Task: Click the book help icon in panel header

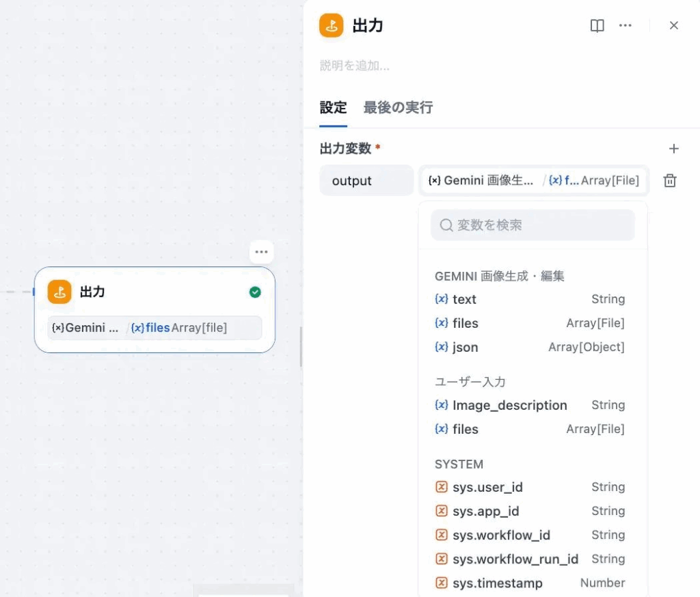Action: tap(597, 26)
